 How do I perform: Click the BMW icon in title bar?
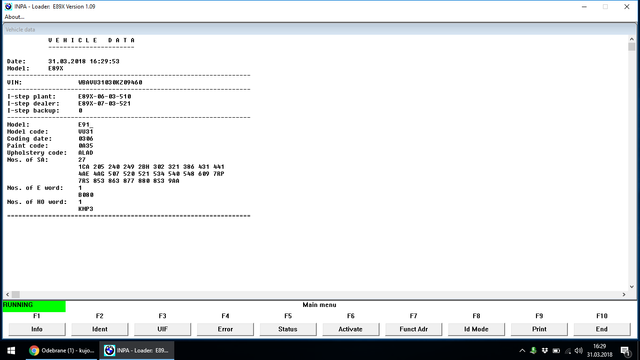[8, 7]
